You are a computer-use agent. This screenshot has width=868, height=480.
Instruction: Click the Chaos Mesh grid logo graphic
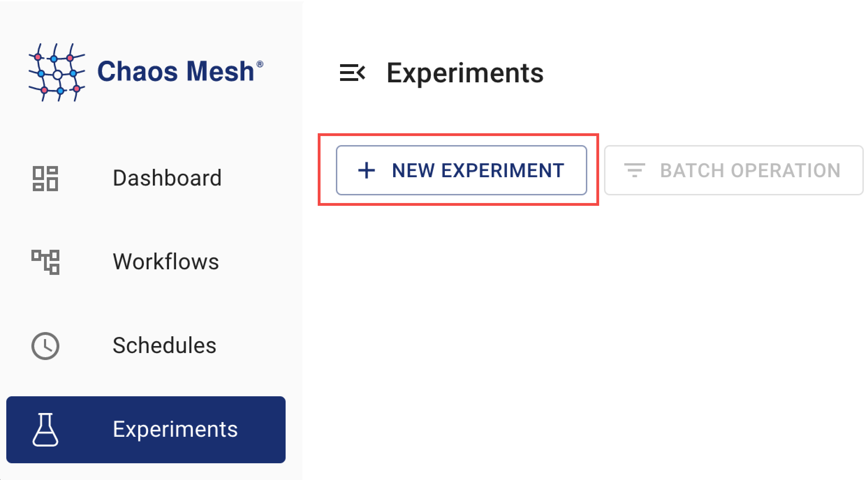pos(57,73)
